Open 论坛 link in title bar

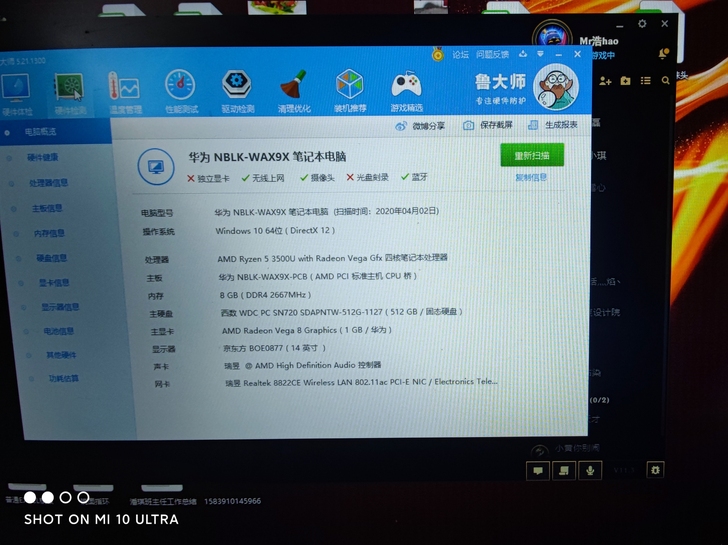(460, 54)
